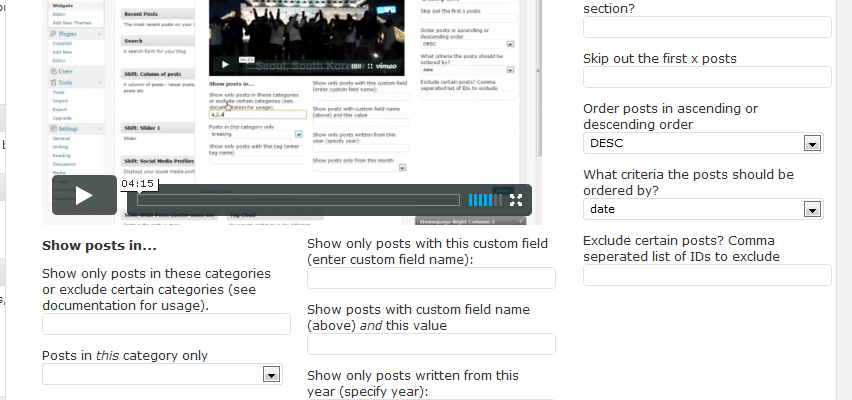Focus the 'Skip out the first x posts' field
Screen dimensions: 852x400
(x=707, y=77)
